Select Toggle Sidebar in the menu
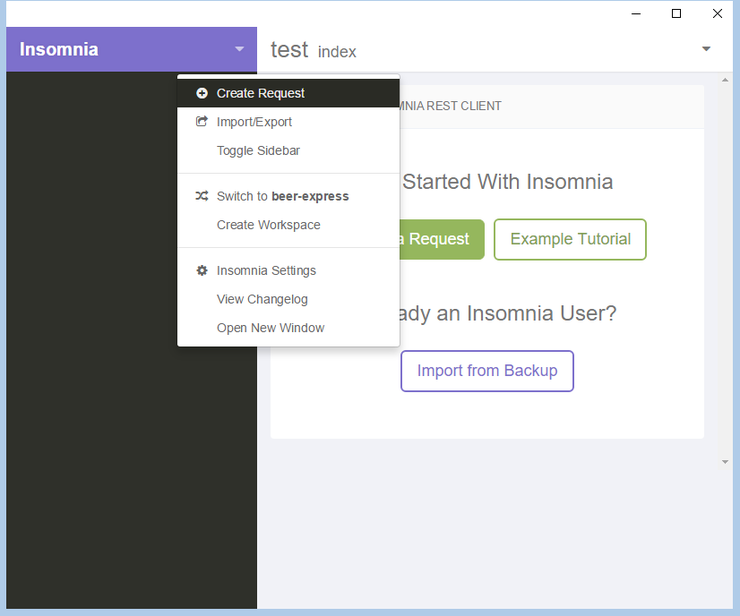The height and width of the screenshot is (616, 740). tap(288, 151)
